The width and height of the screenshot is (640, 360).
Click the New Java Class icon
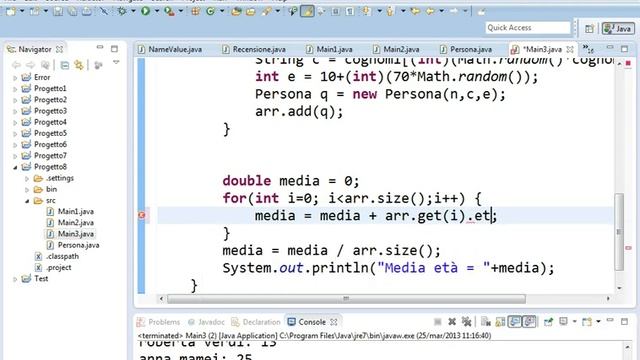click(x=211, y=11)
